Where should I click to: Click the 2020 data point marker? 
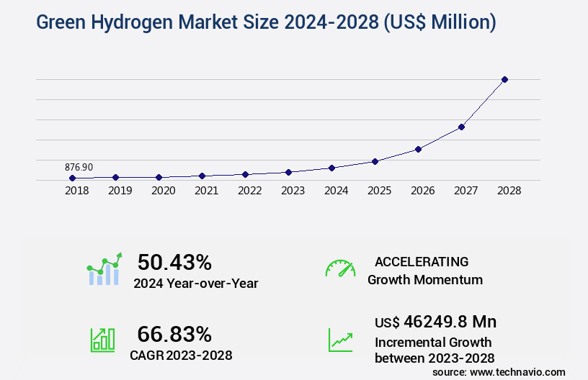coord(159,177)
